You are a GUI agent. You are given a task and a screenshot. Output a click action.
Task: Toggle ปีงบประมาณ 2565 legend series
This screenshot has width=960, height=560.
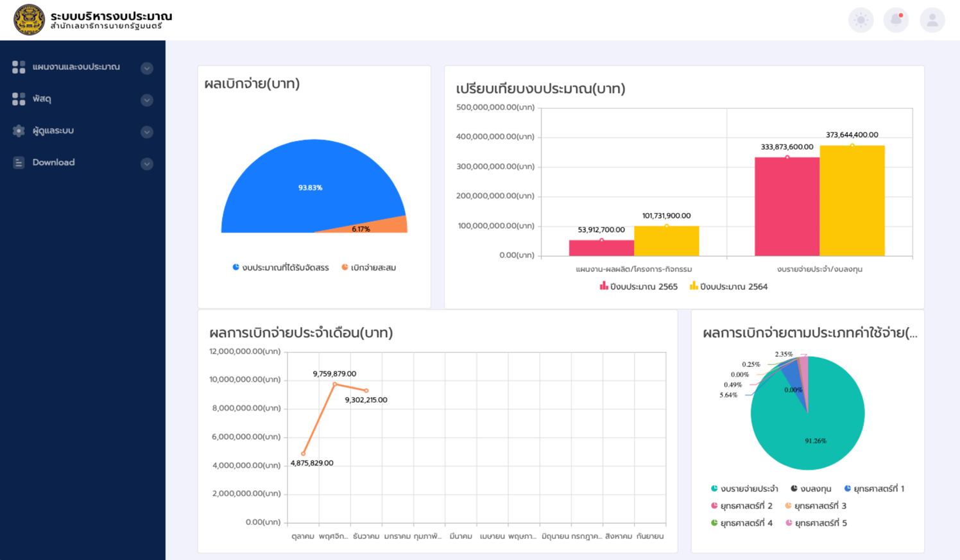coord(639,287)
